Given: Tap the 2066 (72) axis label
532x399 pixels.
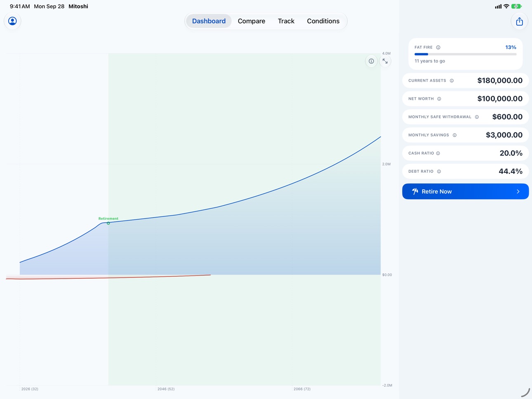Looking at the screenshot, I should (x=302, y=389).
